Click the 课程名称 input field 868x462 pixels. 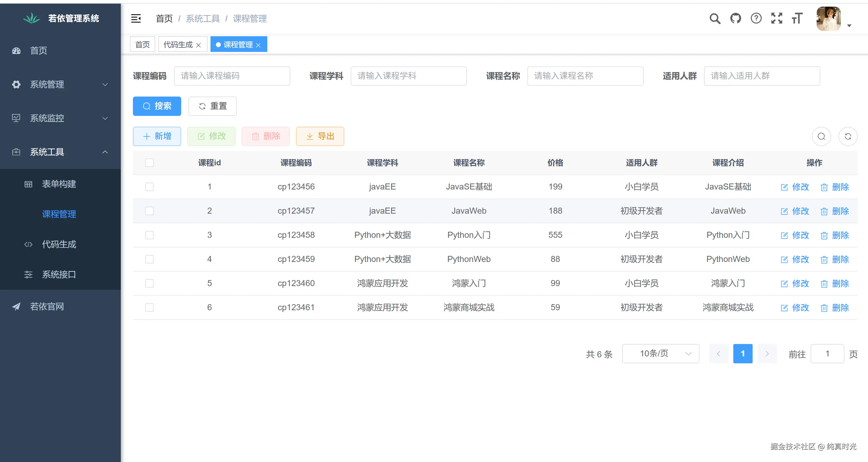tap(585, 76)
